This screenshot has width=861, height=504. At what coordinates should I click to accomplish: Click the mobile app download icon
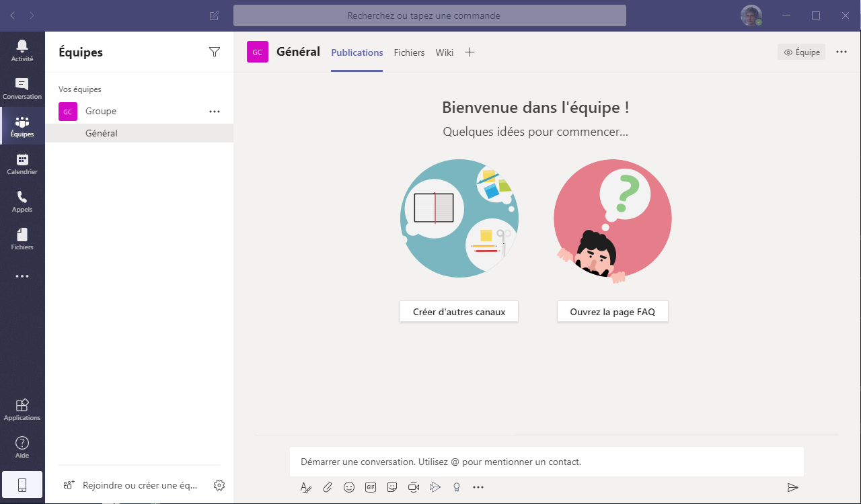coord(22,485)
